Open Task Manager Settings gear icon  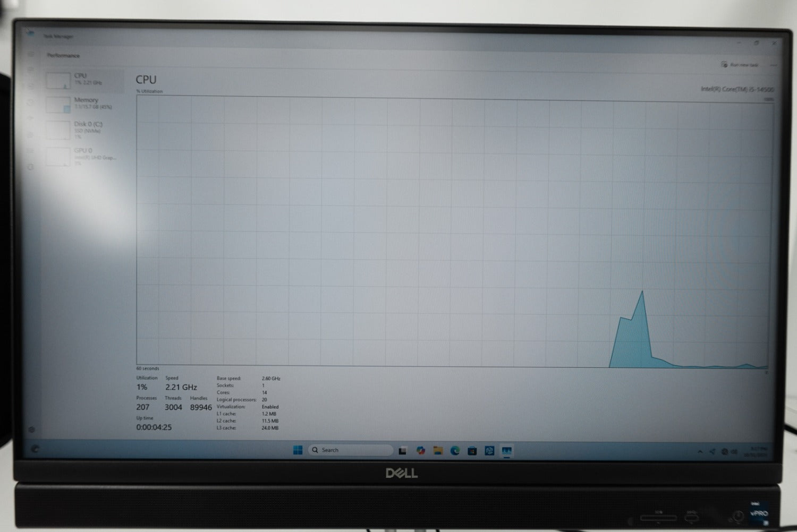click(31, 429)
